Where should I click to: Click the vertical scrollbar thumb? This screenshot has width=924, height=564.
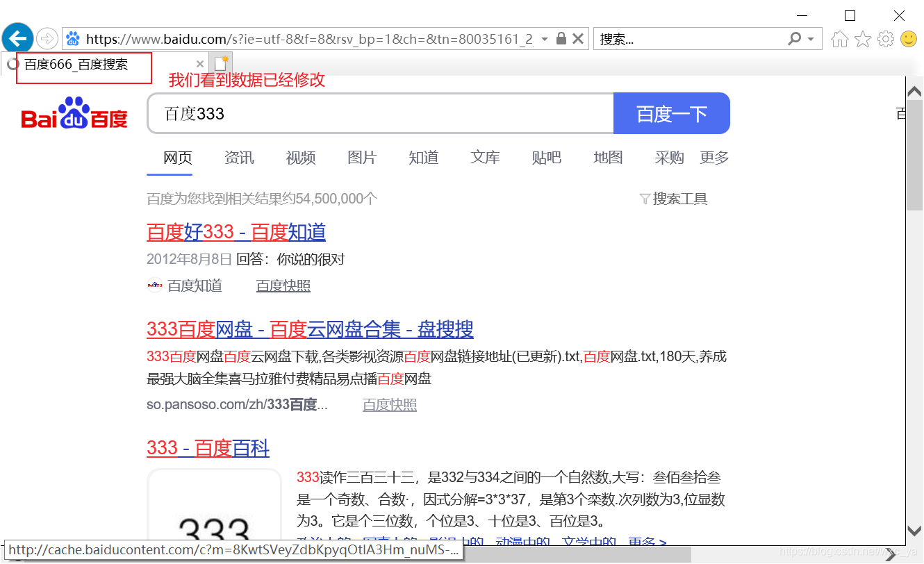click(915, 154)
